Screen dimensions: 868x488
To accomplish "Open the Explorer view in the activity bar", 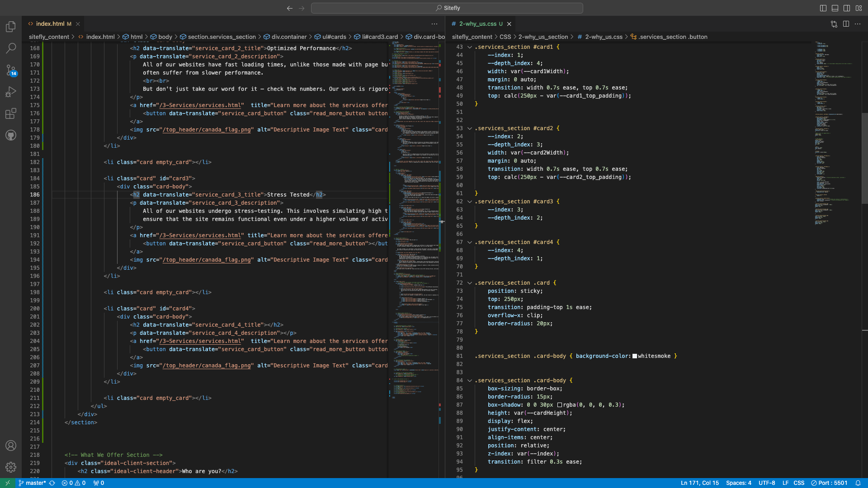I will (x=11, y=27).
